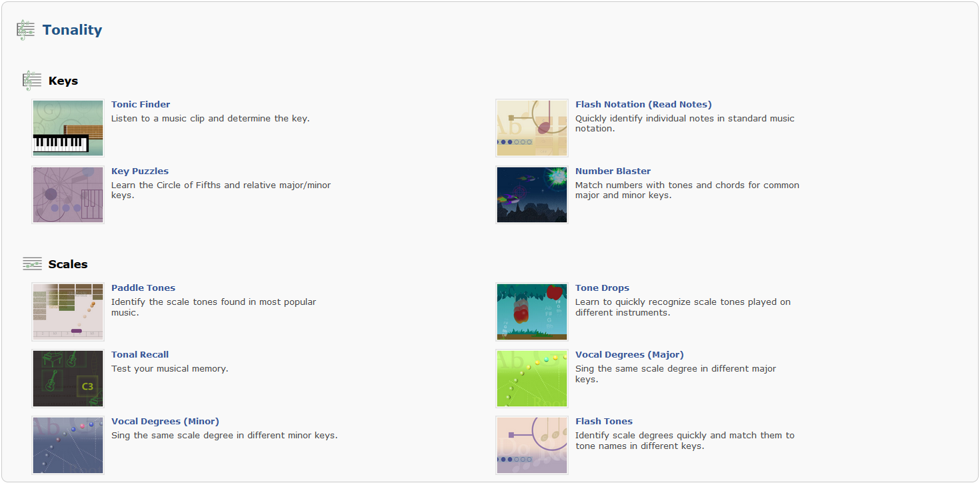This screenshot has width=980, height=483.
Task: Select the Tonal Recall link
Action: click(140, 354)
